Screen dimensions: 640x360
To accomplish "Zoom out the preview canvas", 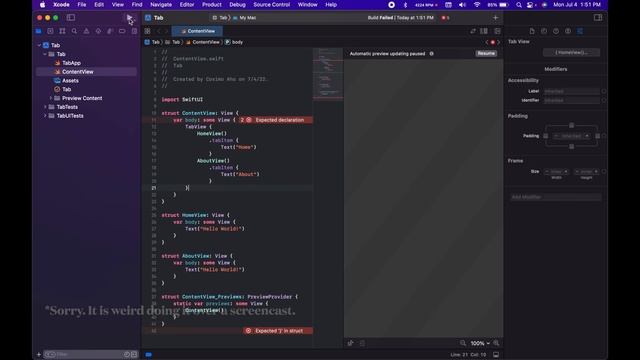I will point(463,343).
